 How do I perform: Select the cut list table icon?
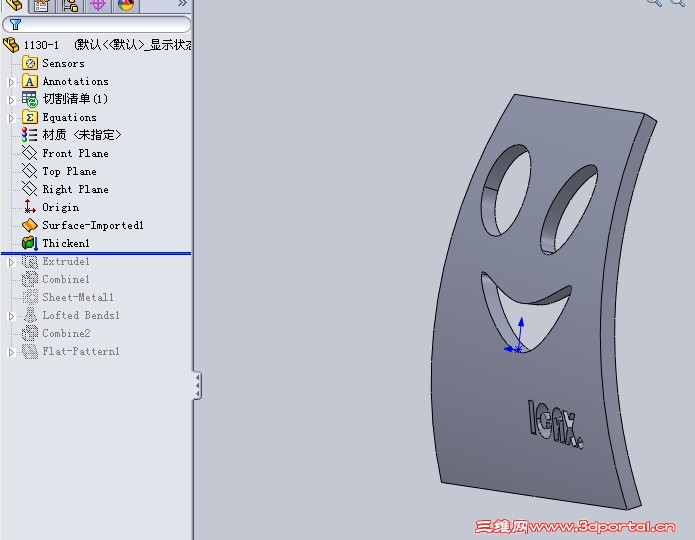(30, 99)
